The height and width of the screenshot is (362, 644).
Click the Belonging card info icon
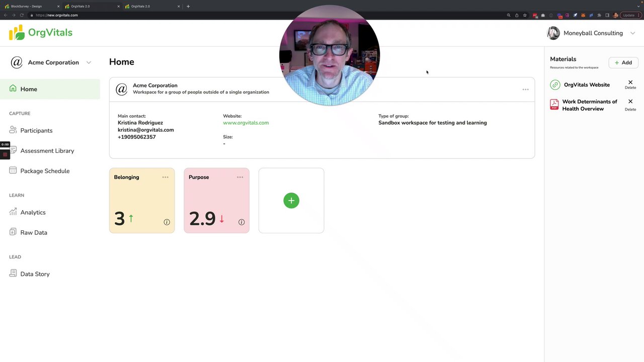pyautogui.click(x=167, y=222)
